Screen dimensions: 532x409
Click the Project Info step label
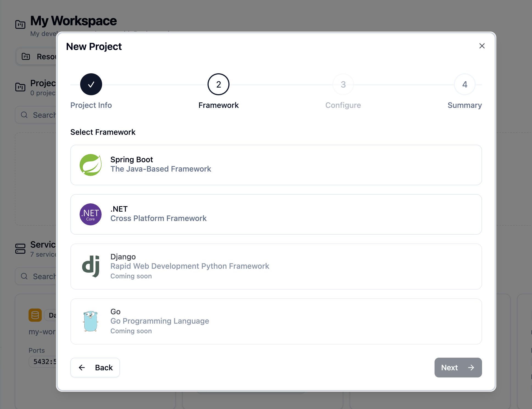click(91, 105)
